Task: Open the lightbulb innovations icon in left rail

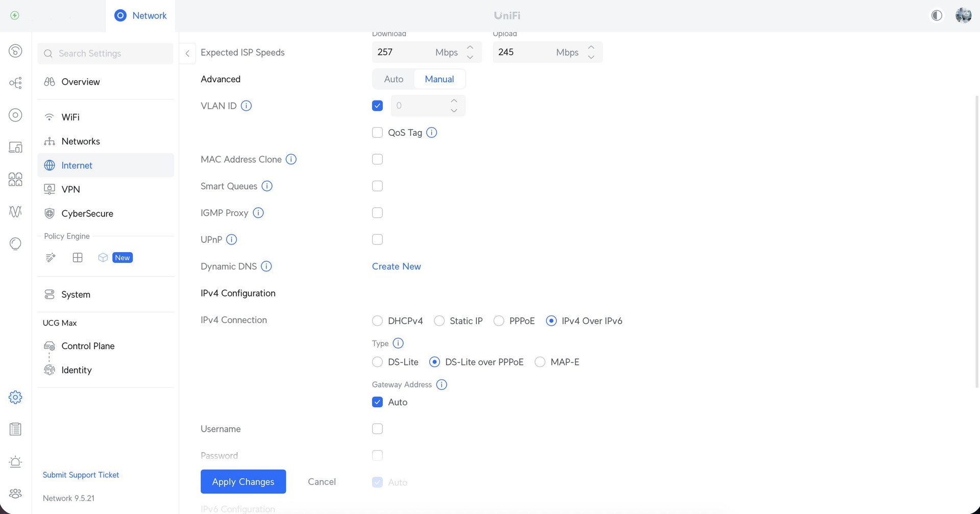Action: tap(15, 243)
